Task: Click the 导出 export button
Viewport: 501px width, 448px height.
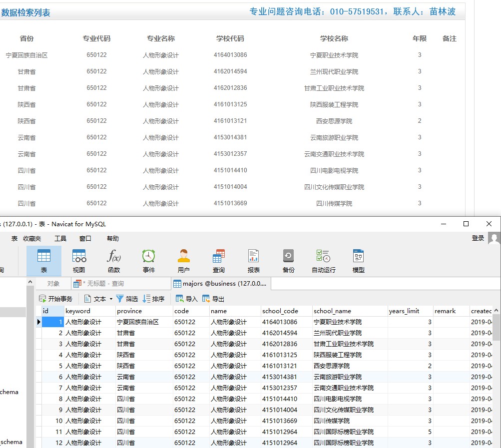Action: (x=213, y=299)
